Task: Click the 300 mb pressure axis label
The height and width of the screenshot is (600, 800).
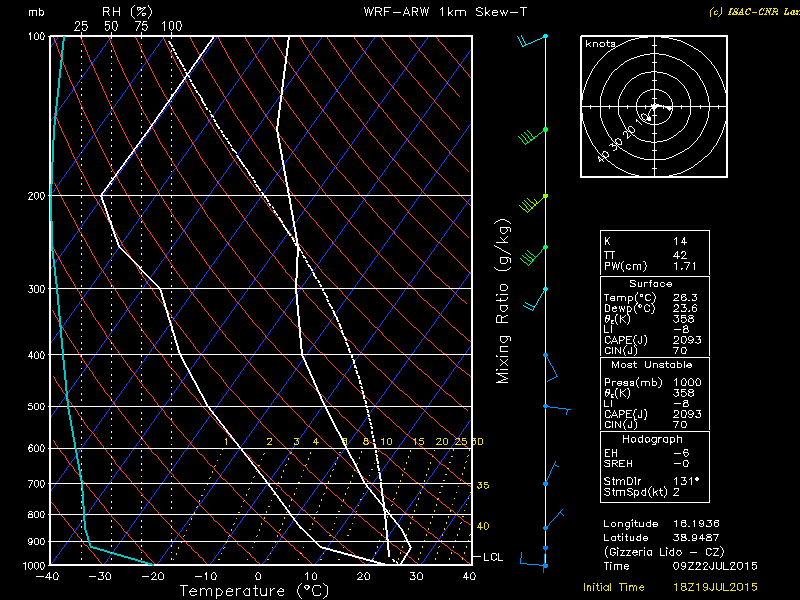Action: (36, 289)
